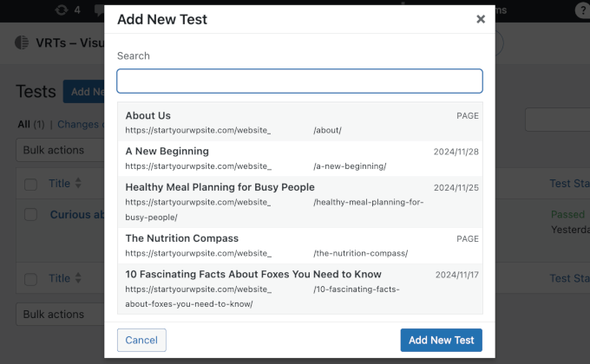This screenshot has height=364, width=590.
Task: Click the comments icon in admin bar
Action: click(x=98, y=10)
